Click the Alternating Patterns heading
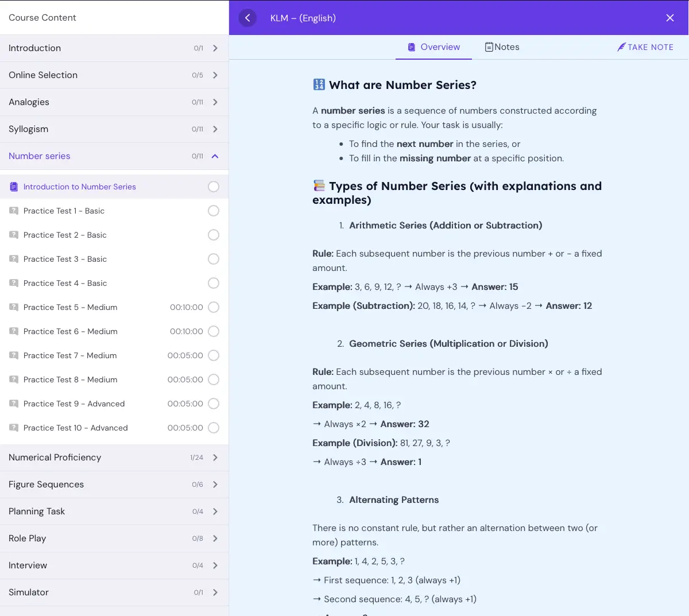The width and height of the screenshot is (689, 616). point(394,500)
